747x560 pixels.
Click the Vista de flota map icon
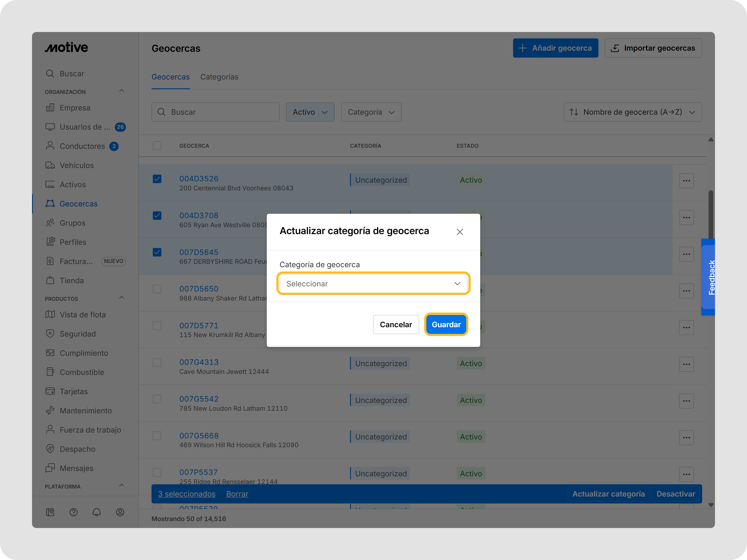click(50, 314)
